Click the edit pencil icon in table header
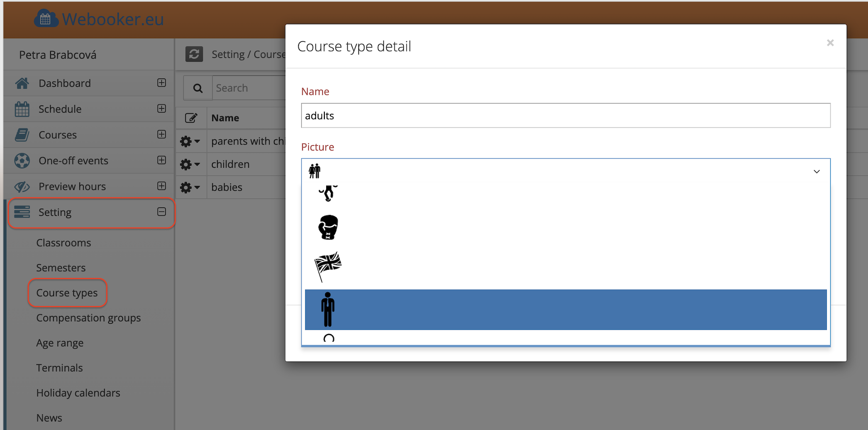This screenshot has width=868, height=430. 191,118
